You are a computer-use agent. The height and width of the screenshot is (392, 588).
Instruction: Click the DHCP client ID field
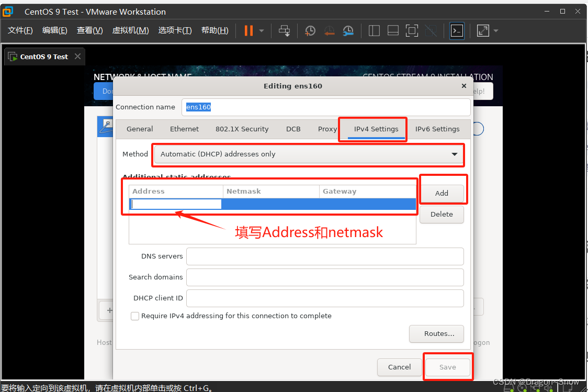click(325, 298)
